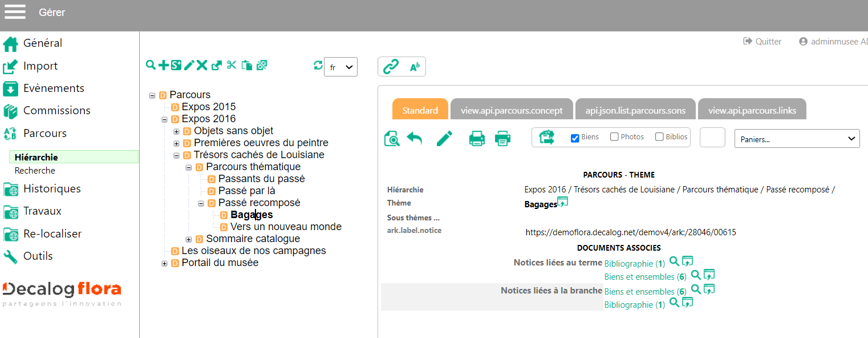
Task: Switch to view.api.parcours.concept tab
Action: 512,110
